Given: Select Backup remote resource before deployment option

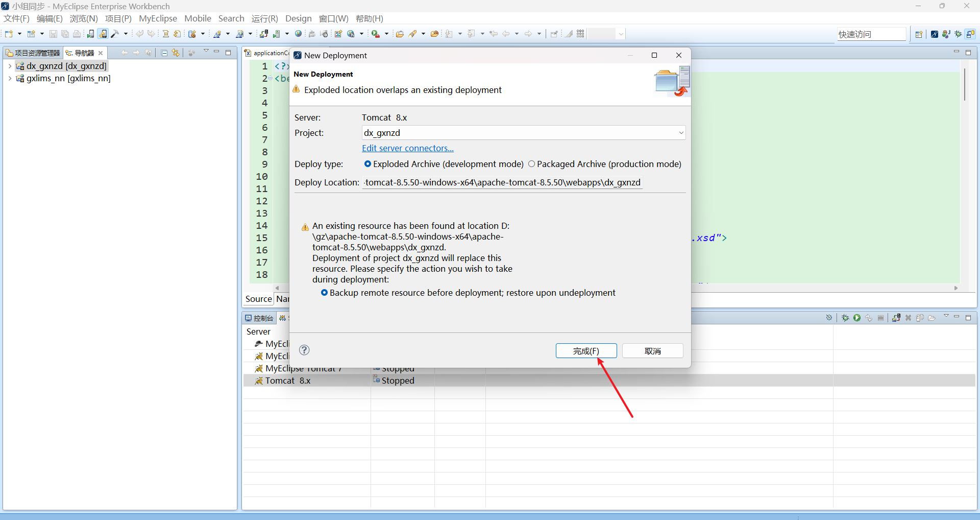Looking at the screenshot, I should pos(468,293).
